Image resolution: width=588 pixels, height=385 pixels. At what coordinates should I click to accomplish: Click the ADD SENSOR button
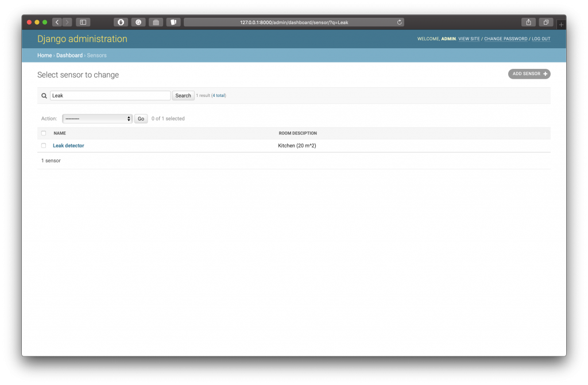coord(528,73)
